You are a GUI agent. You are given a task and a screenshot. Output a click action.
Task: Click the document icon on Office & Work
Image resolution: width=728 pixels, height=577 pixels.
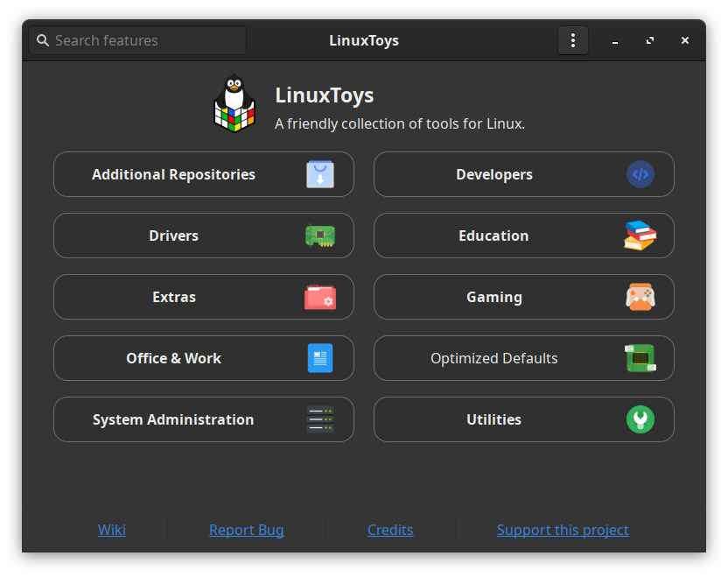pyautogui.click(x=320, y=358)
